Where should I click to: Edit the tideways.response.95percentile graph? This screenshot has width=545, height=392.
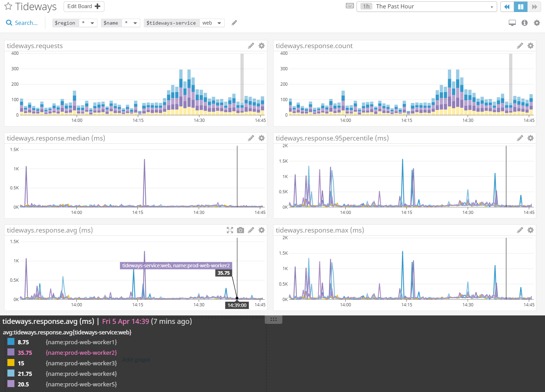pos(520,138)
